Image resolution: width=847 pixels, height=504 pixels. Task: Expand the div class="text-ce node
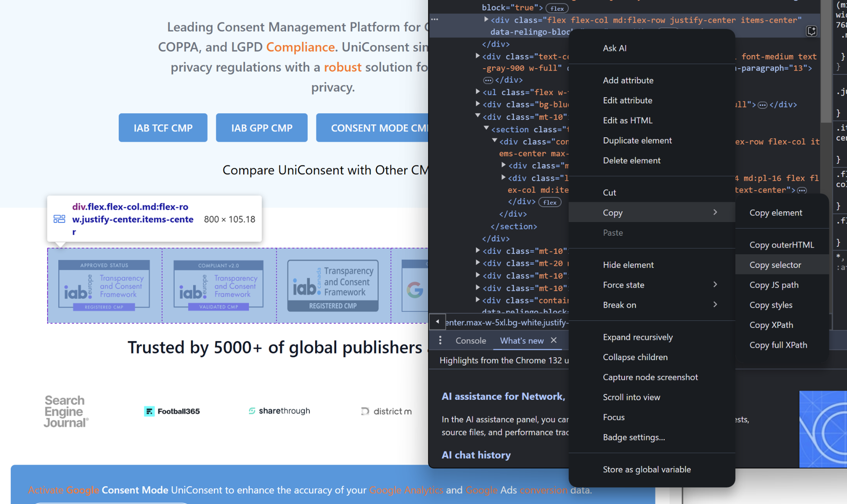(x=478, y=56)
